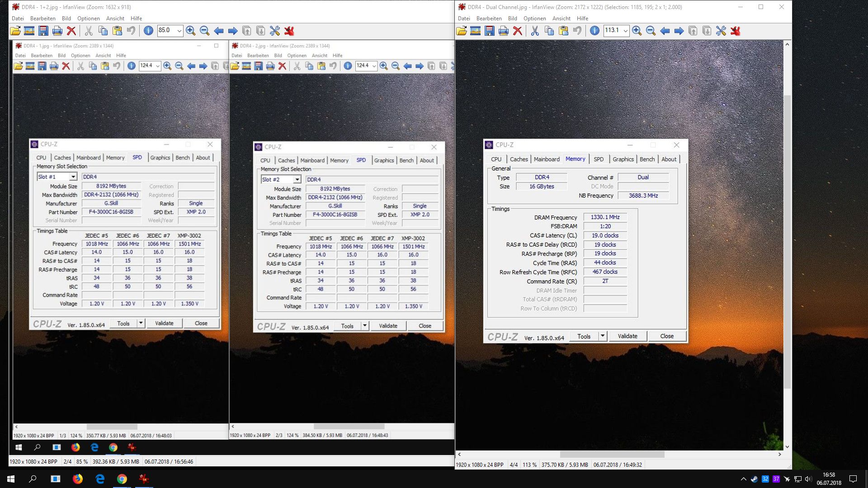Open the Slot #1 memory slot dropdown
Image resolution: width=868 pixels, height=488 pixels.
coord(73,177)
